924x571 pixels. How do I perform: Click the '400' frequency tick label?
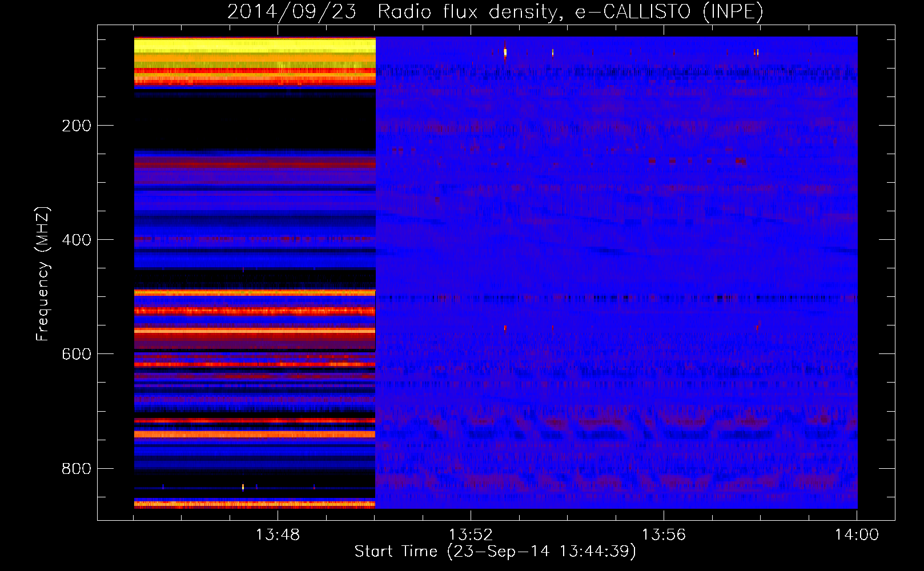click(x=77, y=240)
